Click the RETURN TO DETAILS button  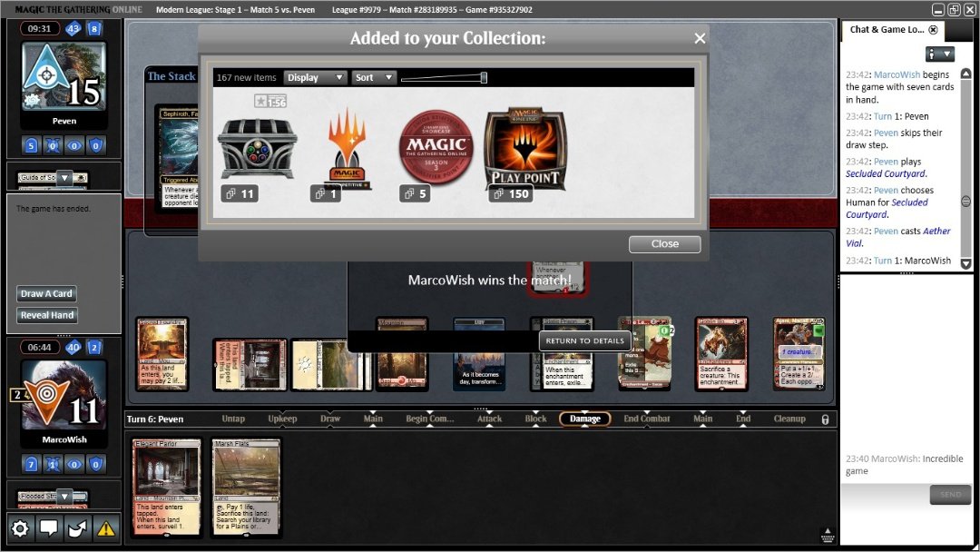[585, 340]
